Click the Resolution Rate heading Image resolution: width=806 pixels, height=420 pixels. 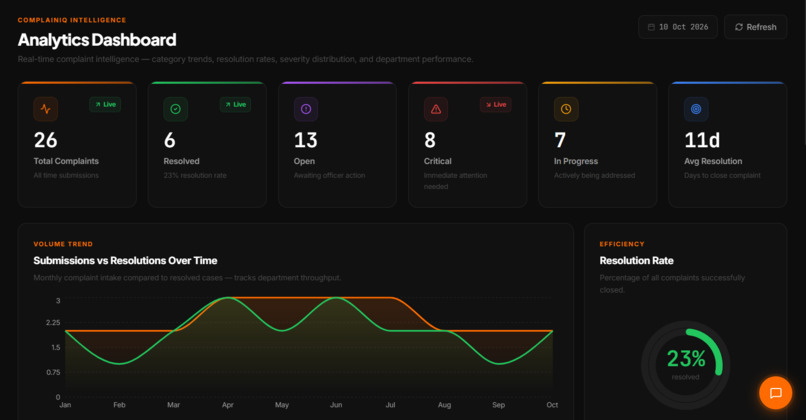(636, 261)
